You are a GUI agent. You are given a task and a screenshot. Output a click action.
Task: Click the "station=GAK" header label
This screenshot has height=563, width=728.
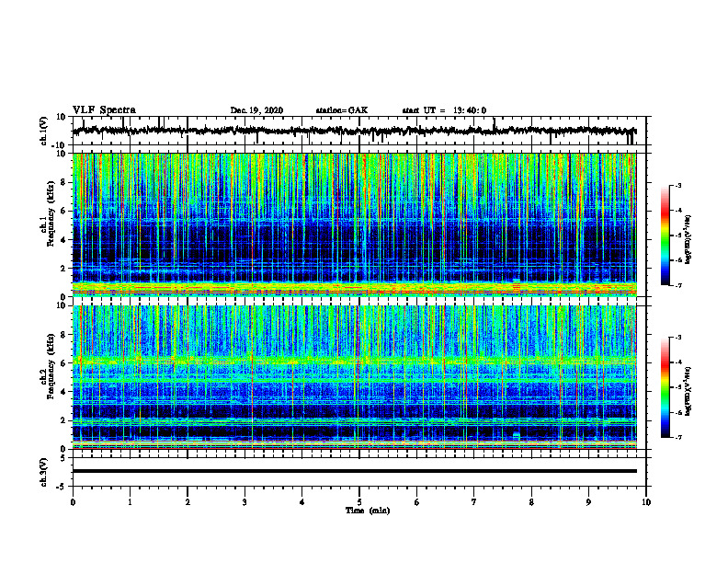(342, 110)
